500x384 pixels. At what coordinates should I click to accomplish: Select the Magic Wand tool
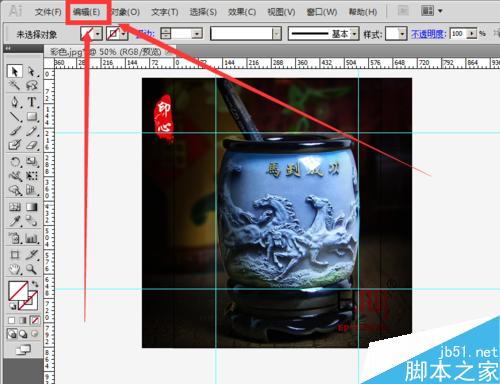tap(15, 86)
